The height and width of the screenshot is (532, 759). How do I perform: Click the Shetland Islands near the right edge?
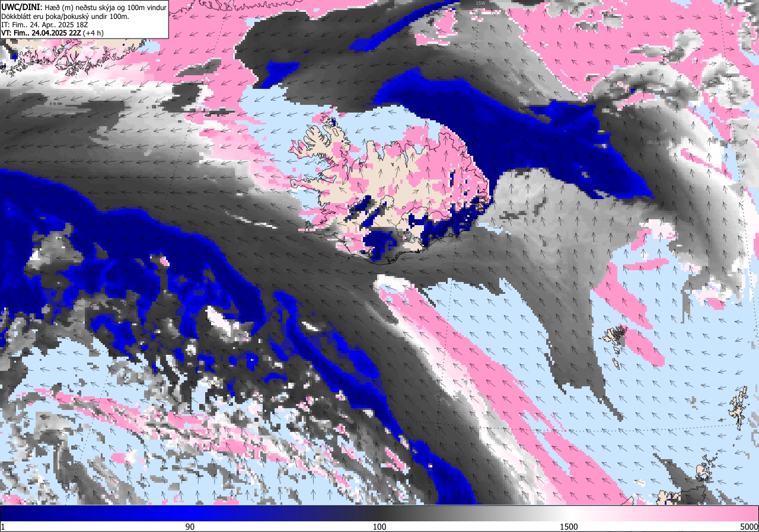point(739,408)
